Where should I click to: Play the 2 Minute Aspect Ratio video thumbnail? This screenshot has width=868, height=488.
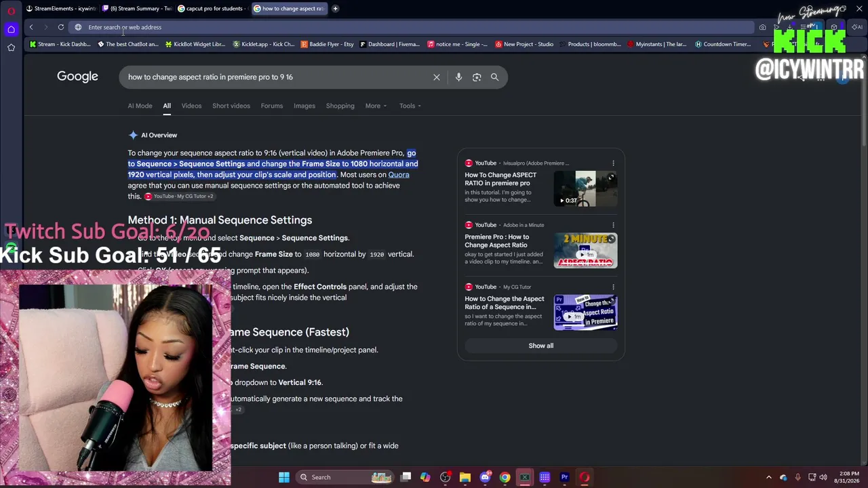586,251
